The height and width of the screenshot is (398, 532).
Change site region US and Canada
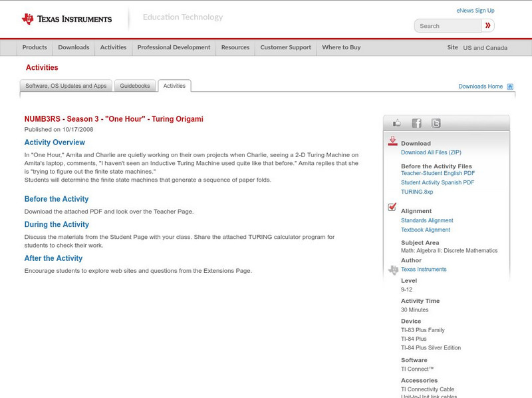pos(485,48)
